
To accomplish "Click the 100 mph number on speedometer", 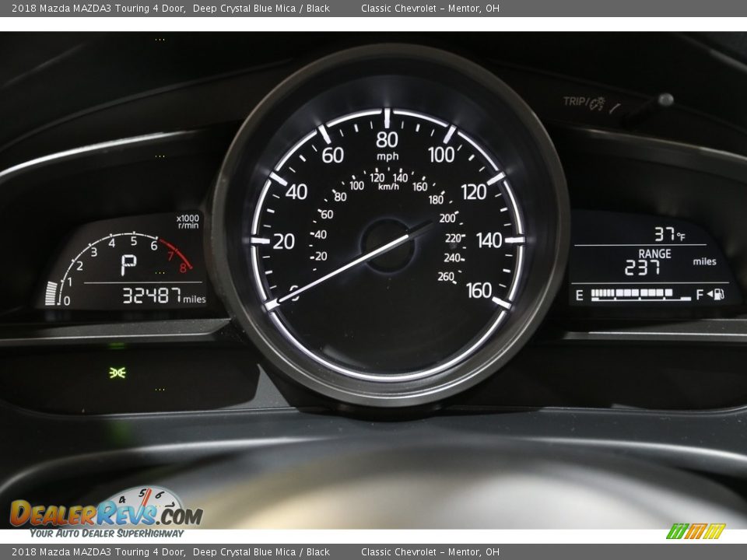I will [441, 155].
